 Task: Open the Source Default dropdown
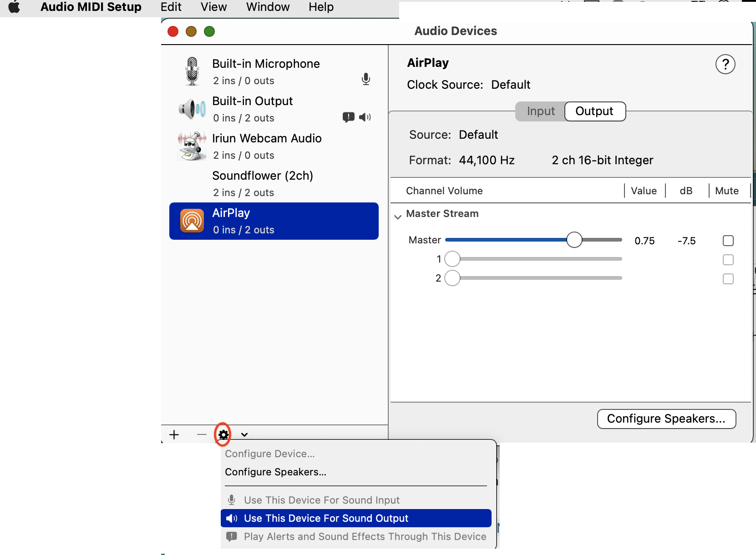coord(478,135)
